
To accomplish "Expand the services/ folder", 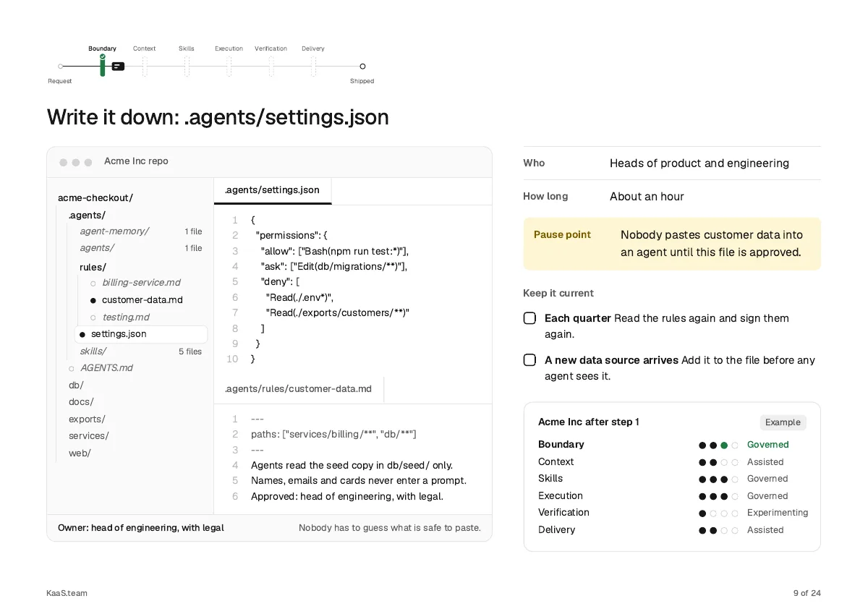I will [x=89, y=436].
